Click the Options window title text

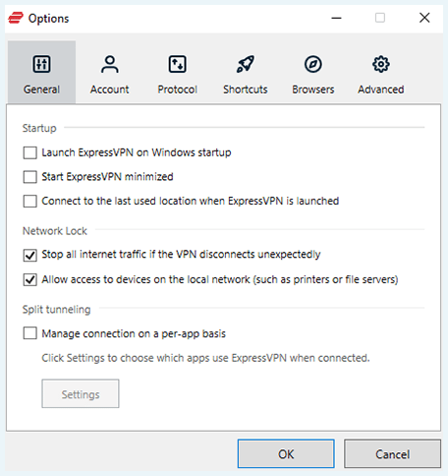(49, 19)
